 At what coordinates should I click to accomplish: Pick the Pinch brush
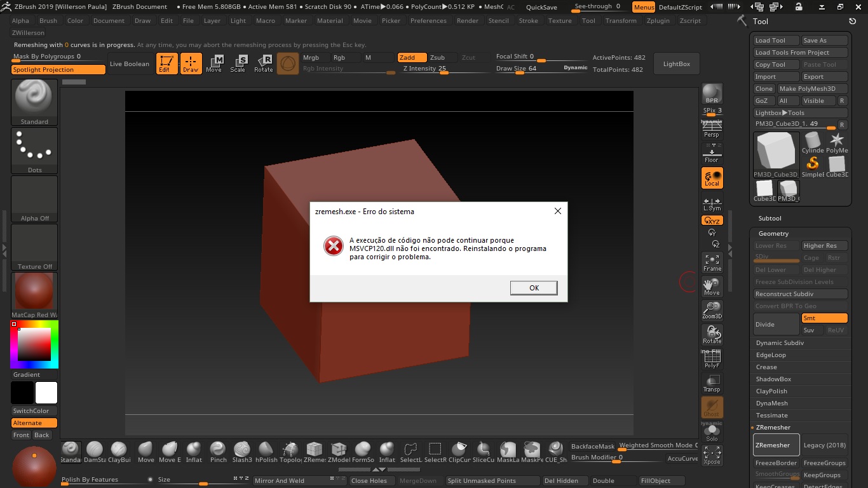pos(218,452)
